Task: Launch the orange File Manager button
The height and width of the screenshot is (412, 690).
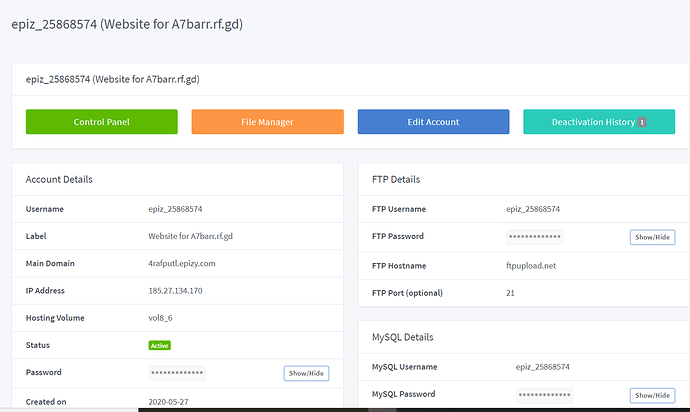Action: point(267,122)
